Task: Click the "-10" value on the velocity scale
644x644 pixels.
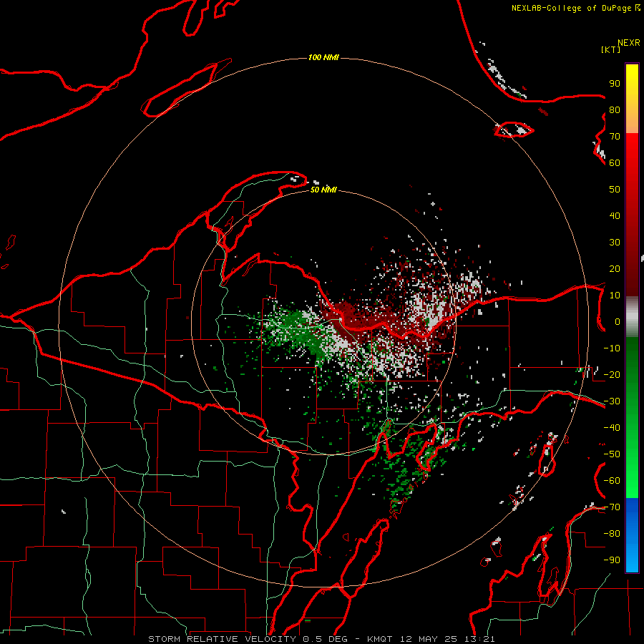Action: pyautogui.click(x=612, y=348)
